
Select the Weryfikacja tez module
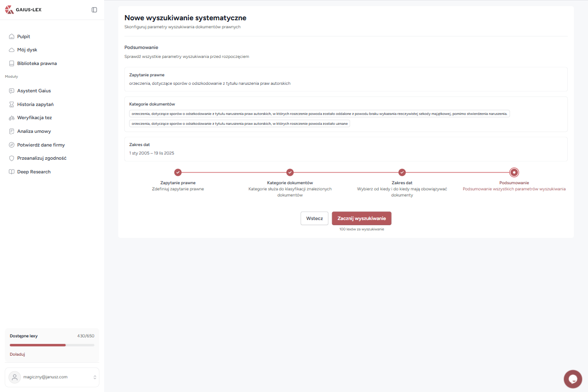click(x=34, y=117)
